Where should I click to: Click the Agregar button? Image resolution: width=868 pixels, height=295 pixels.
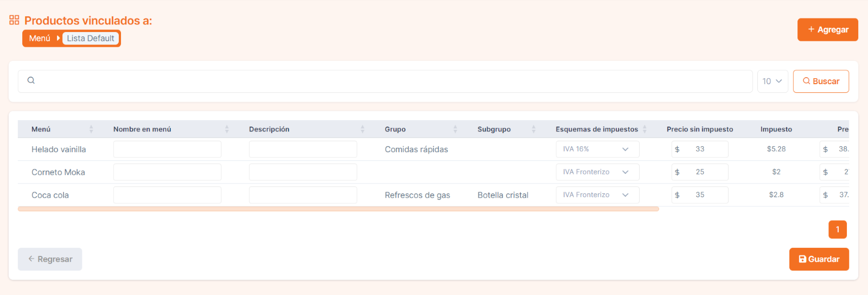tap(827, 30)
